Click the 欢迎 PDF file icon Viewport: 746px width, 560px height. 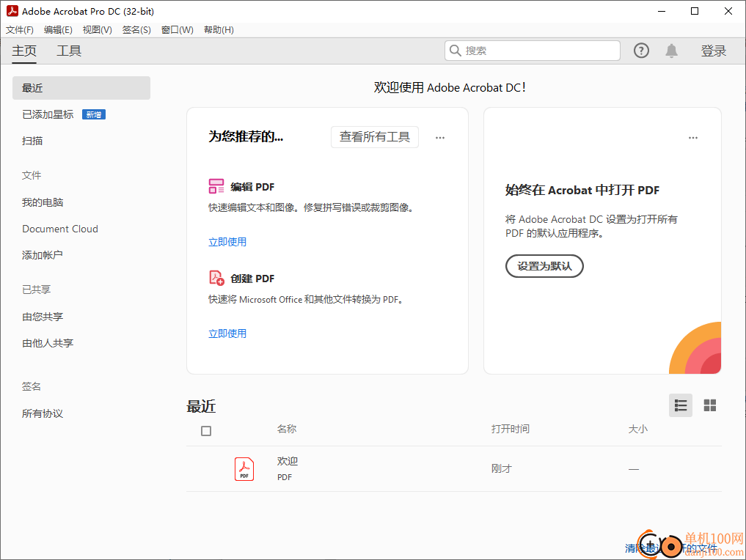coord(244,468)
